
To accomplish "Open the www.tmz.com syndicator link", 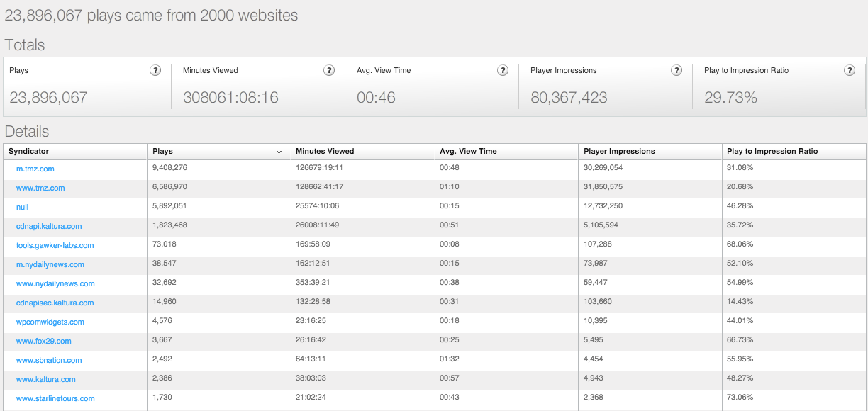I will click(40, 188).
